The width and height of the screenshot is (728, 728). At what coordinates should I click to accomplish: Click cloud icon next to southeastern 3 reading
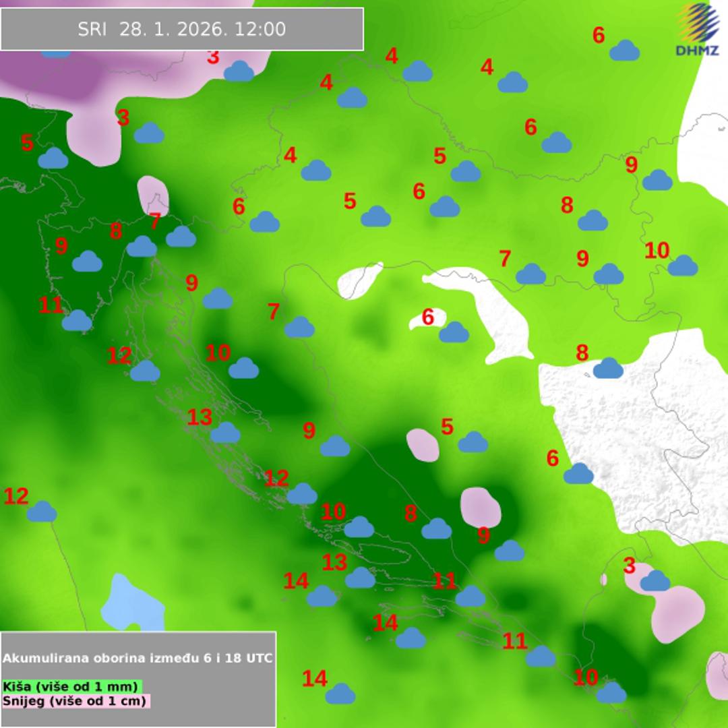655,580
